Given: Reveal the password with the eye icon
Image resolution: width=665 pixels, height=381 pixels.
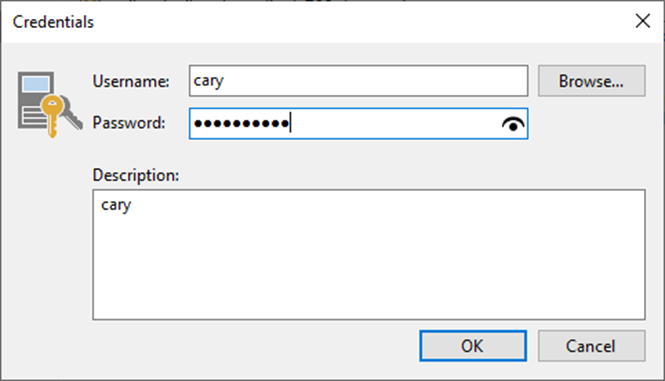Looking at the screenshot, I should (513, 124).
